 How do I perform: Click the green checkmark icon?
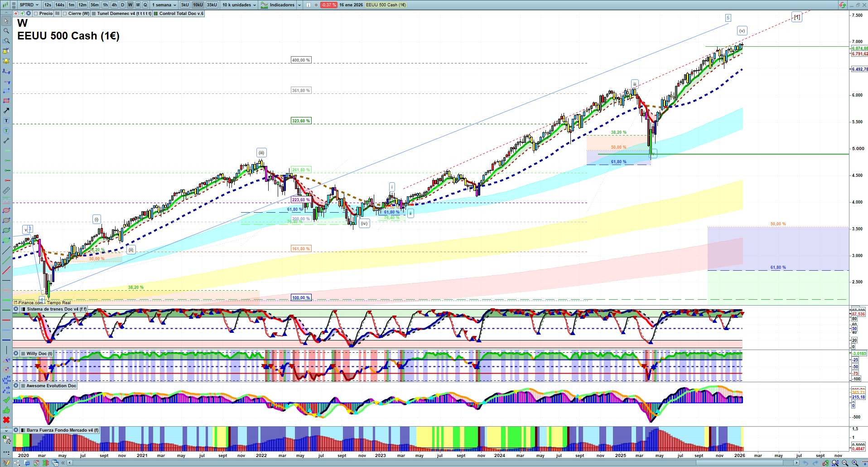coord(6,400)
